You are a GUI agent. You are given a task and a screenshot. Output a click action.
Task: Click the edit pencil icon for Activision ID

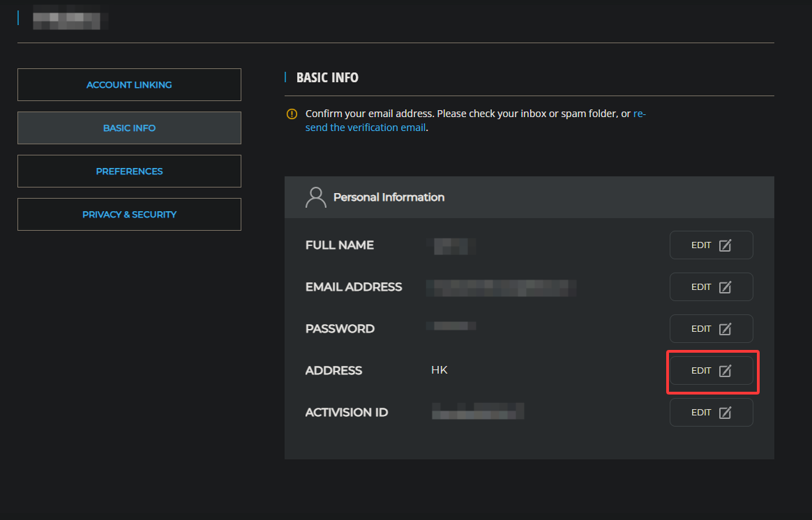click(725, 413)
